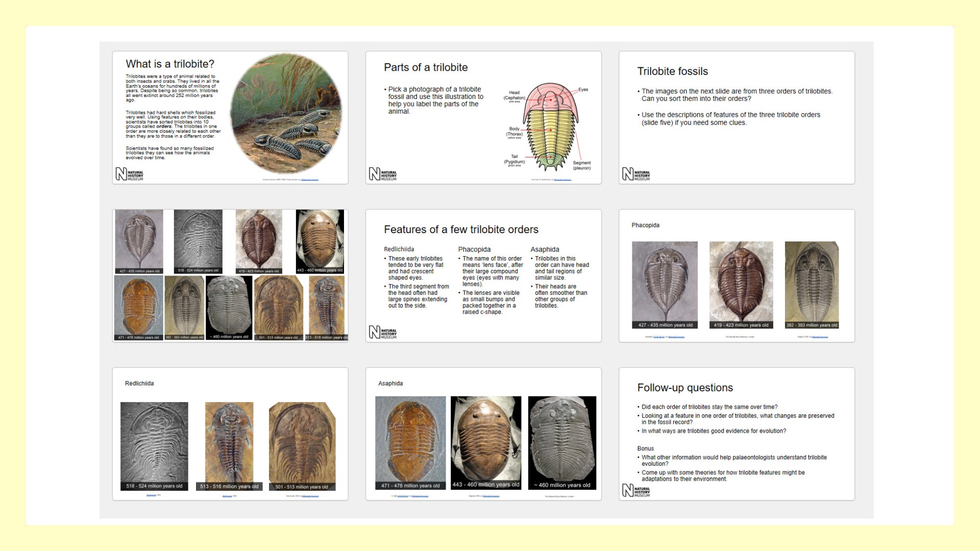Open the 'What is a trilobite?' slide
Viewport: 980px width, 551px height.
pyautogui.click(x=170, y=64)
